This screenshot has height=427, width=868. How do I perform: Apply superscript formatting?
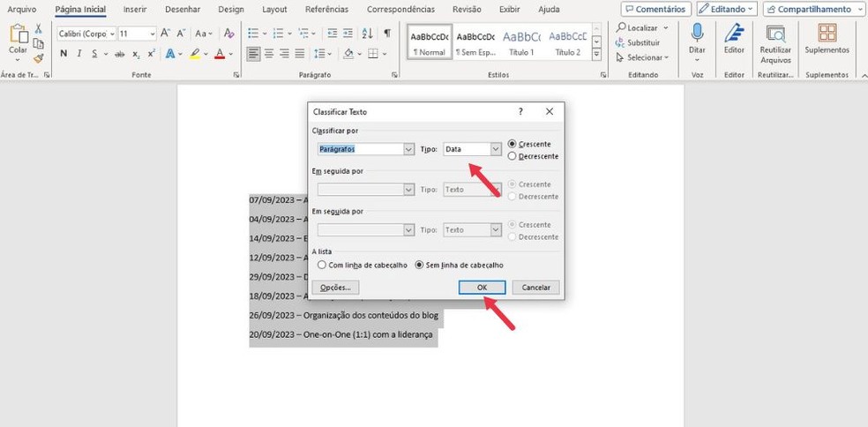152,54
